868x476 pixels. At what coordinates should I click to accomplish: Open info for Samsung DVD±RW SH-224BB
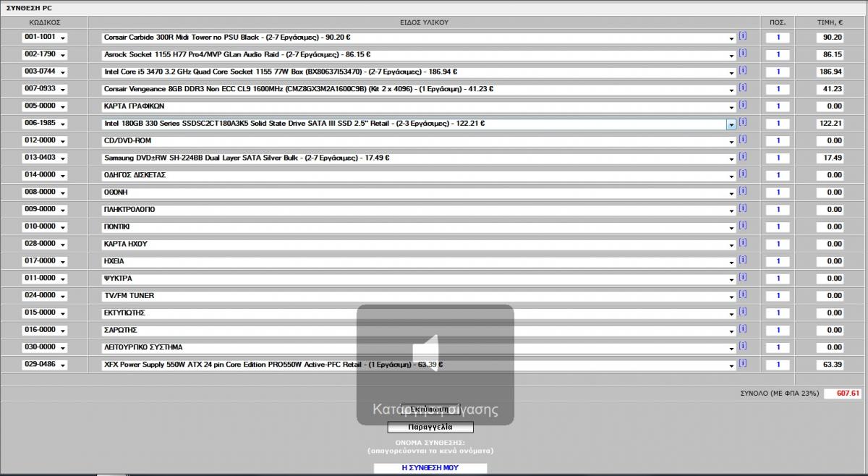742,156
